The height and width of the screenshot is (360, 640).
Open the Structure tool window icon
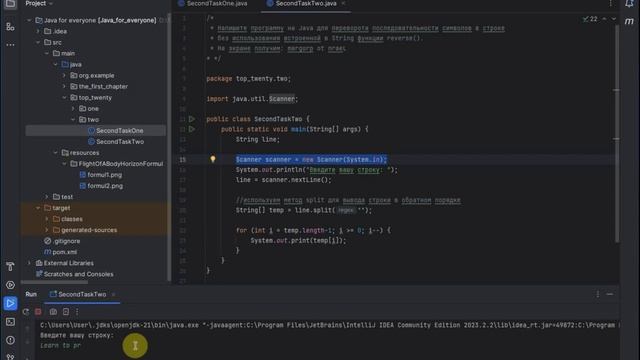10,27
